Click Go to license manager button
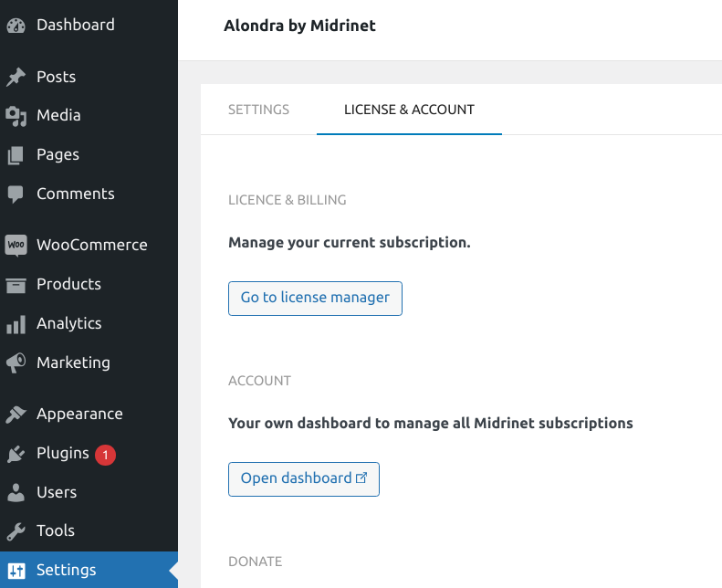 pos(316,299)
